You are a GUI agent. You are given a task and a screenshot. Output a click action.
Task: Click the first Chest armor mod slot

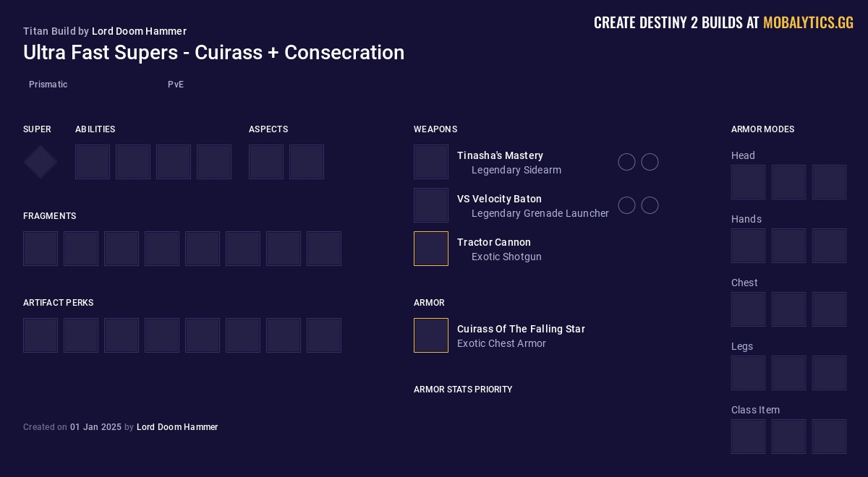point(749,309)
